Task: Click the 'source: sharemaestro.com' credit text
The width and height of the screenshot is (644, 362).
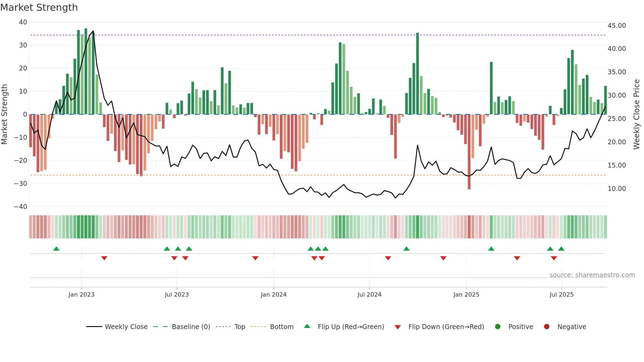Action: [x=592, y=275]
